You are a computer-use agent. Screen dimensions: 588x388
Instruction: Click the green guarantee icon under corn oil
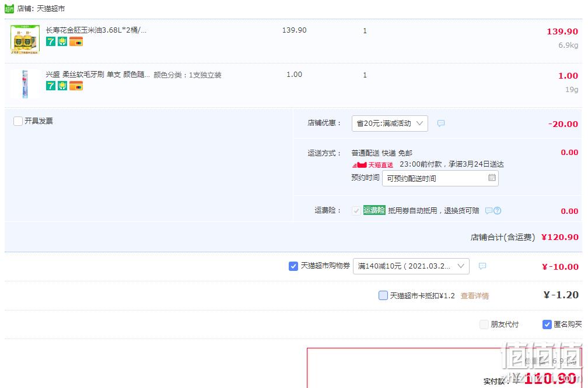coord(62,41)
